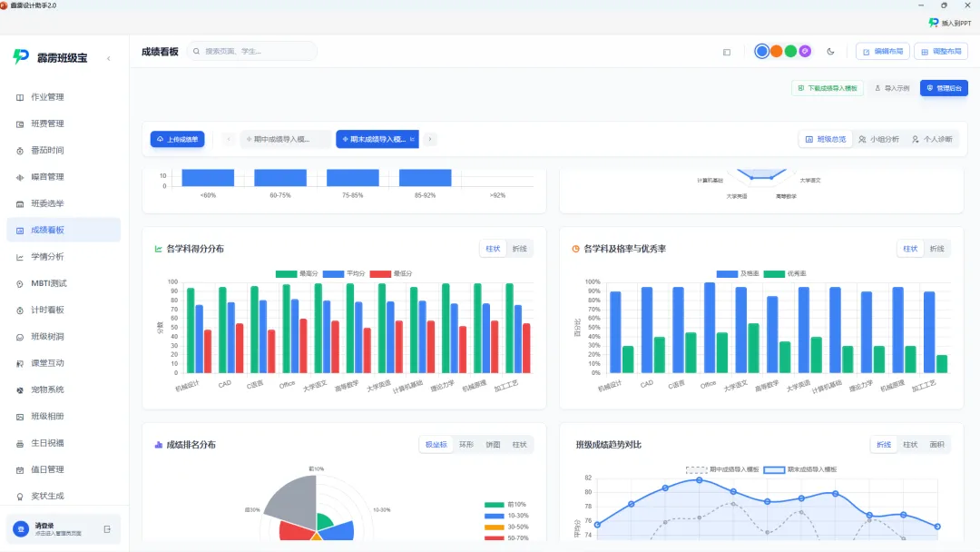
Task: Open MBTI测试 in the sidebar
Action: click(x=64, y=283)
